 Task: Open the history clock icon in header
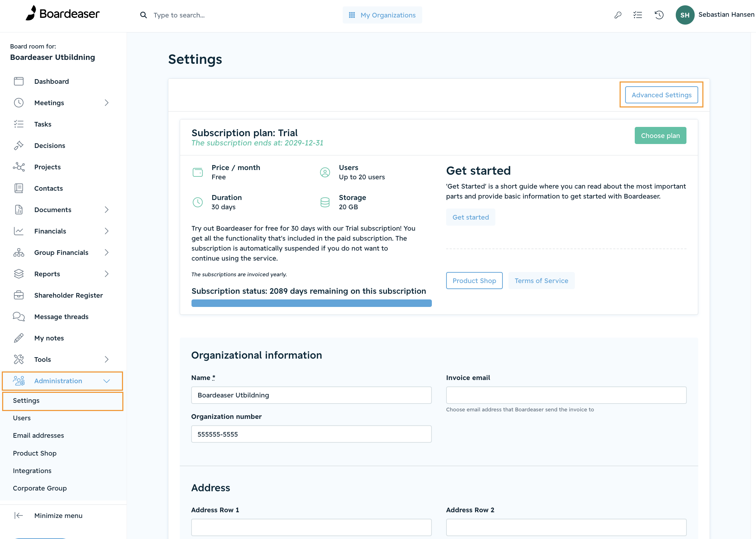pyautogui.click(x=659, y=15)
